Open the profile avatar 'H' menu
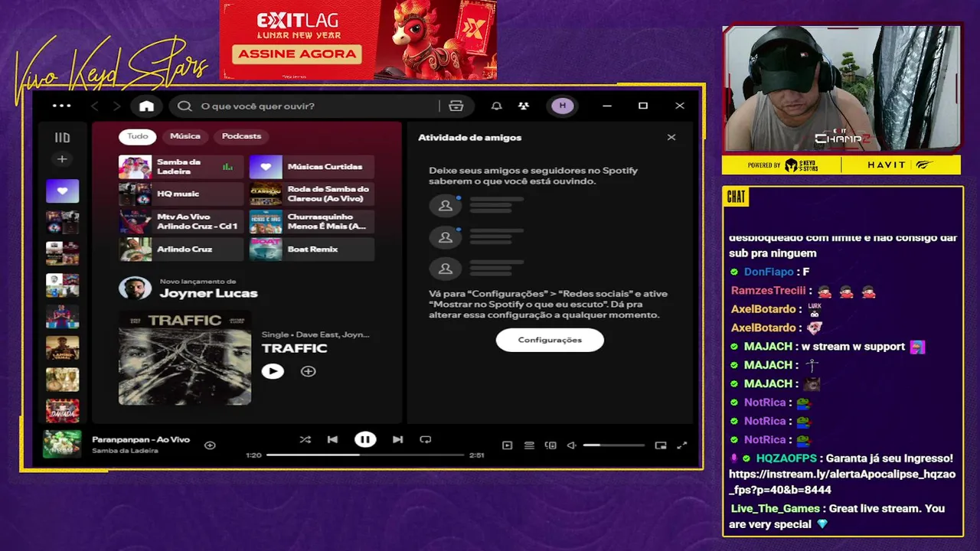 point(563,106)
